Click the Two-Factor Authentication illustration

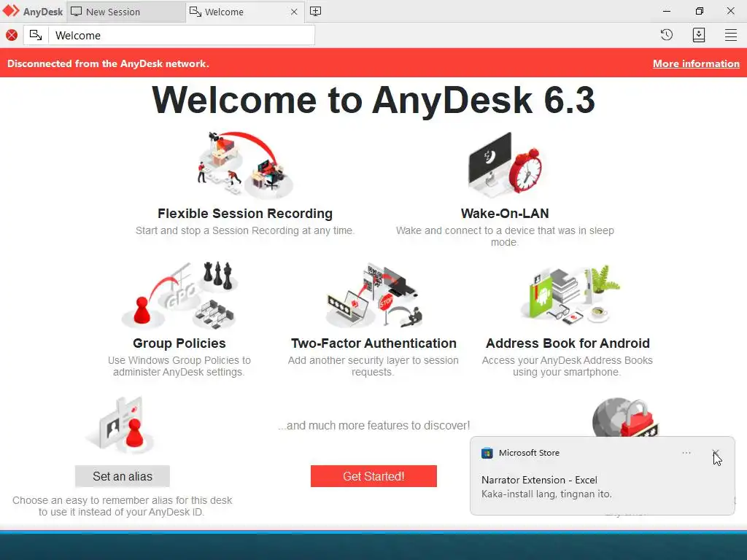374,295
